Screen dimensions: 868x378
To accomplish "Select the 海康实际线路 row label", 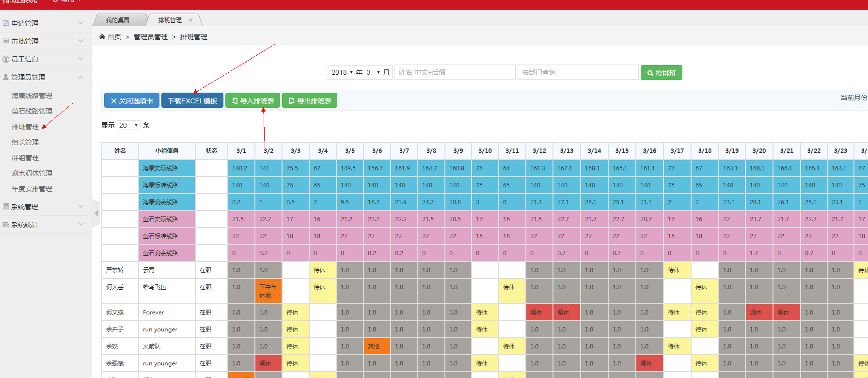I will [167, 168].
